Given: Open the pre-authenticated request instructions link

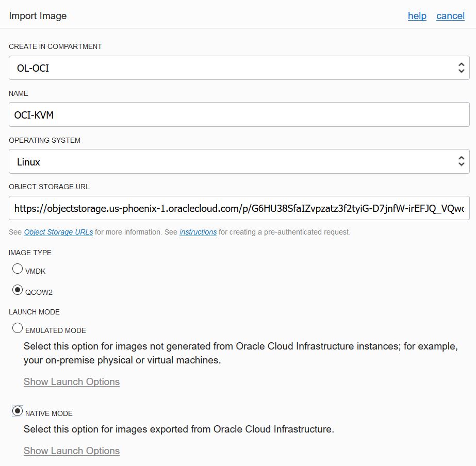Looking at the screenshot, I should coord(198,232).
